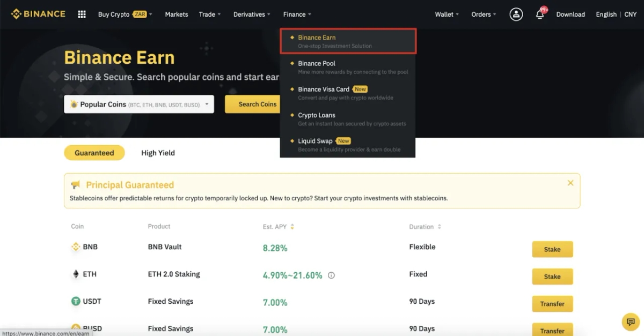
Task: Click the info icon next to ETH 2.0 APY
Action: [331, 275]
